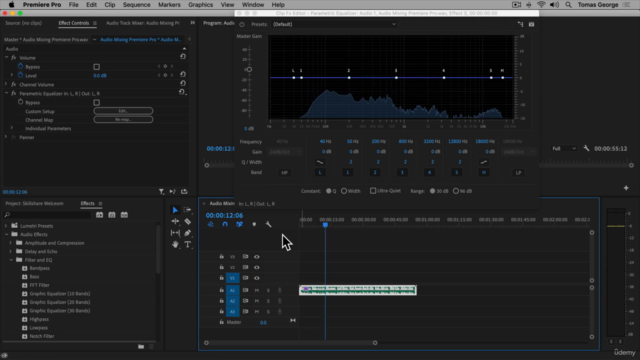Viewport: 640px width, 360px height.
Task: Select the Ripple Edit tool
Action: click(175, 221)
